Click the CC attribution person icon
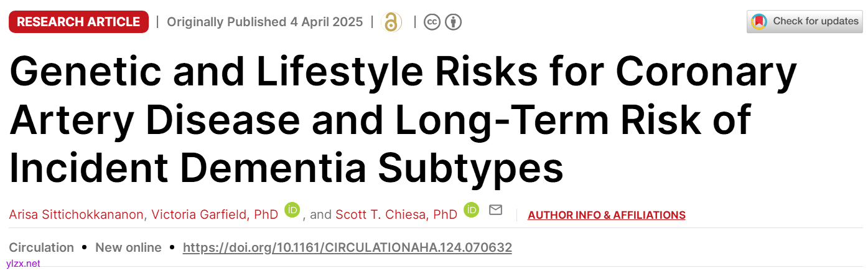Screen dimensions: 868x273 454,22
